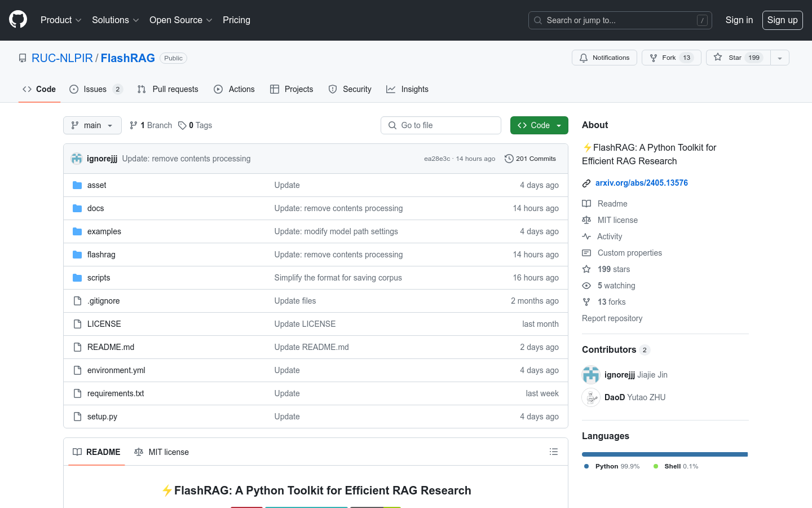Click the eye icon beside 5 watching

(x=586, y=286)
